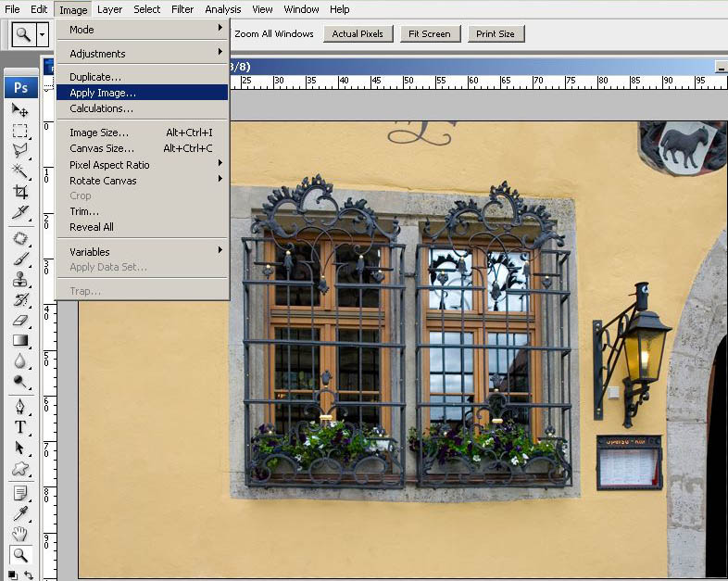Image resolution: width=728 pixels, height=581 pixels.
Task: Reset default foreground and background colors
Action: point(13,575)
